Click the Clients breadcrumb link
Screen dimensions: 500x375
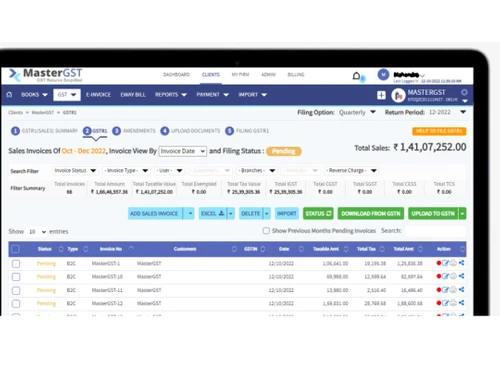pyautogui.click(x=16, y=113)
